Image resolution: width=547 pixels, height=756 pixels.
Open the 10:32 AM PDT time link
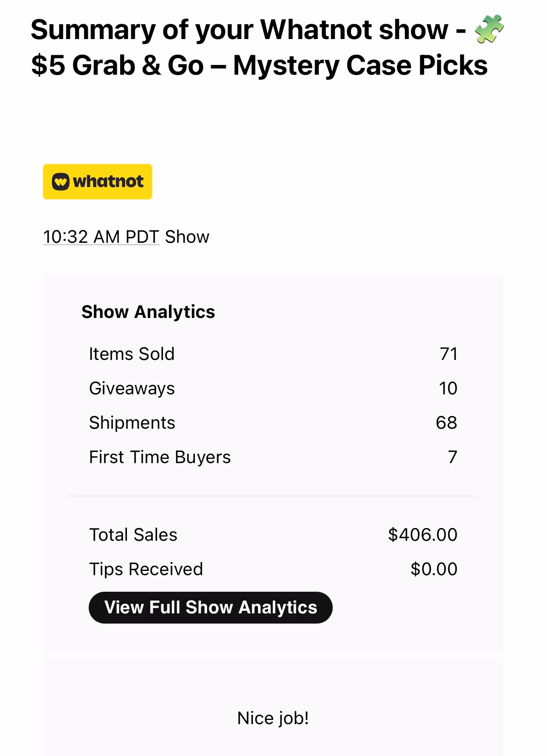pos(101,237)
